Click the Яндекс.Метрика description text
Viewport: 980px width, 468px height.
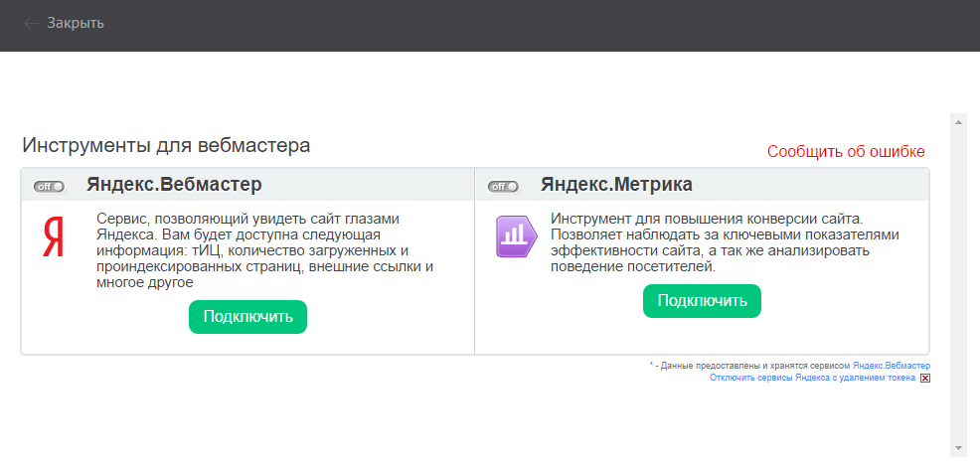point(724,242)
